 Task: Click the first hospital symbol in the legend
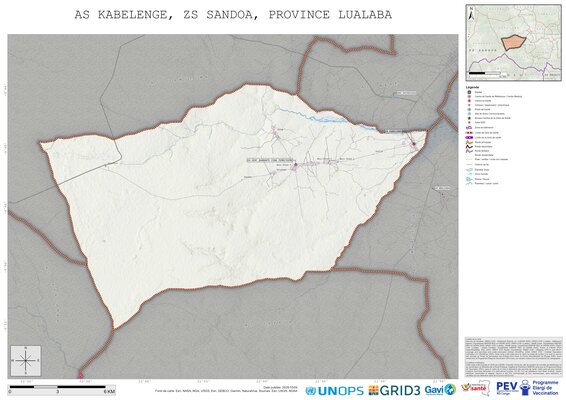click(x=469, y=92)
